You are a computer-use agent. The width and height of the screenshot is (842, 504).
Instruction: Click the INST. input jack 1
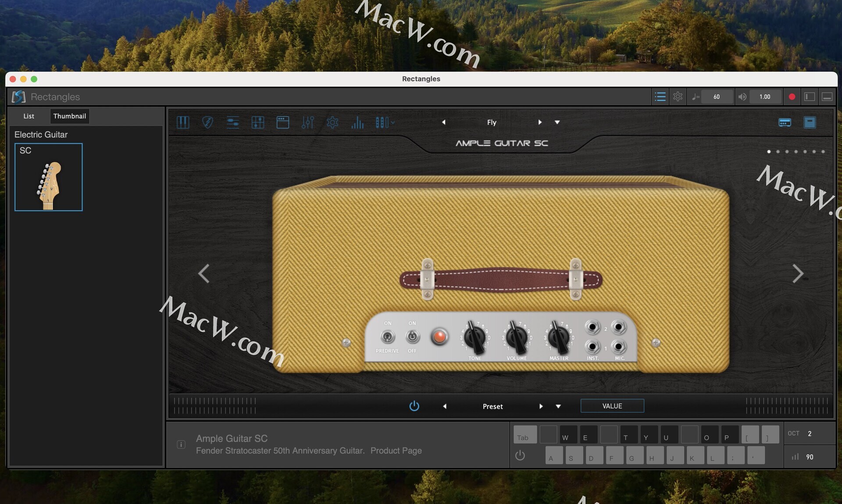592,347
